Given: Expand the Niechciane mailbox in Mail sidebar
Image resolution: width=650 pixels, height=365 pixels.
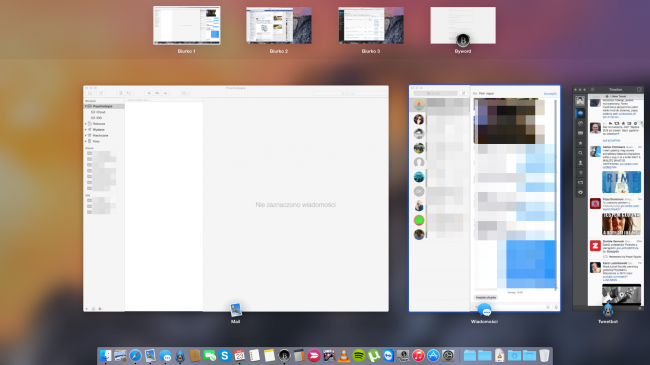Looking at the screenshot, I should tap(86, 135).
